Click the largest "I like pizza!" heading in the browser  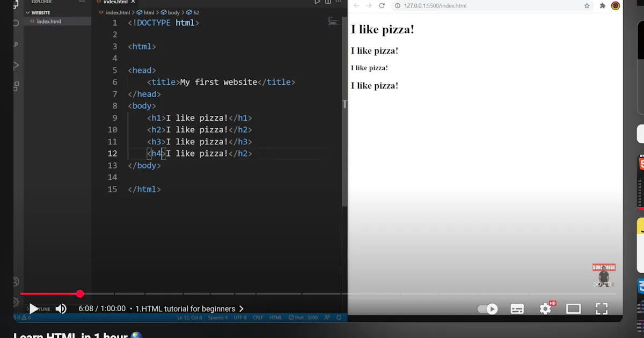point(382,30)
